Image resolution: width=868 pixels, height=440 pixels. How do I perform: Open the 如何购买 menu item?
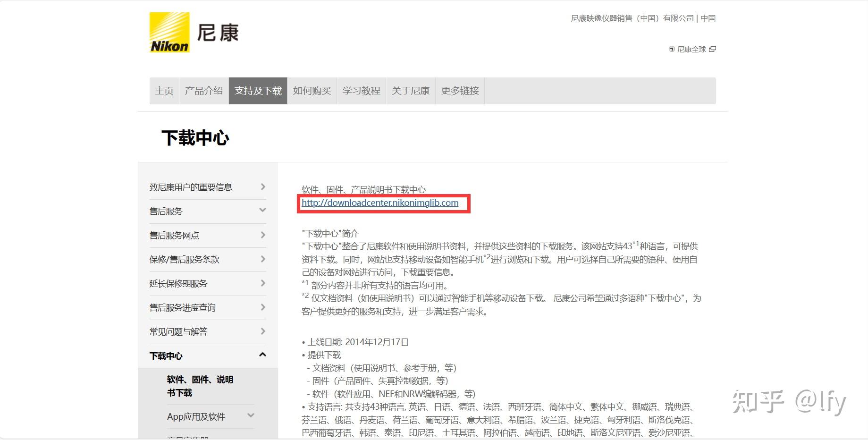(x=312, y=90)
